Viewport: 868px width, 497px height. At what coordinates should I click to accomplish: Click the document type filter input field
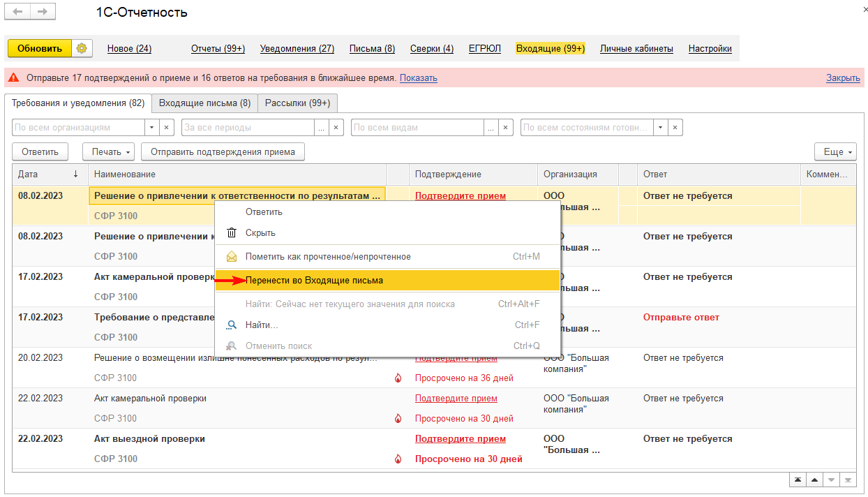click(417, 128)
